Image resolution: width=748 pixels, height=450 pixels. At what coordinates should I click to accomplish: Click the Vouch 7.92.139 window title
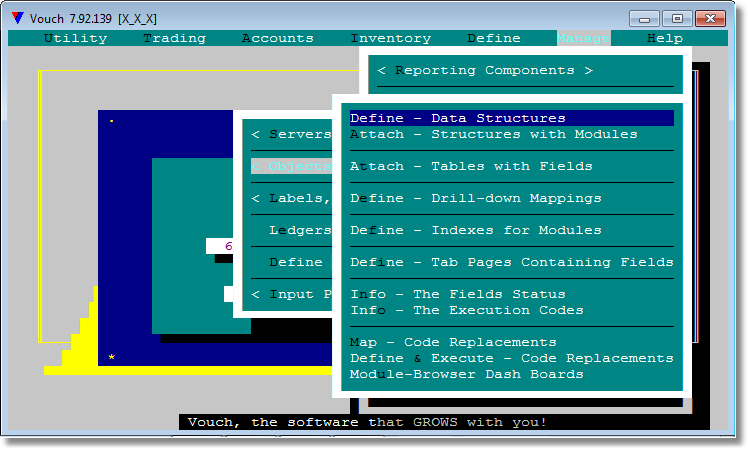pos(93,19)
